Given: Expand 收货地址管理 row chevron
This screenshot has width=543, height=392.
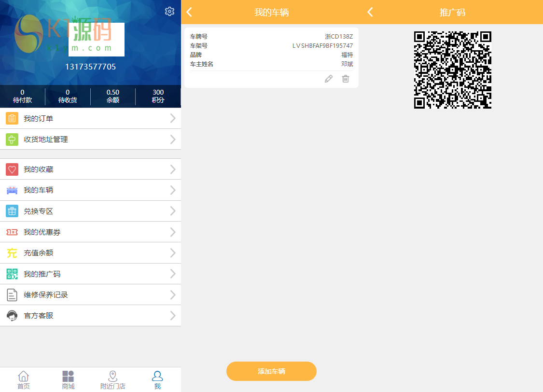Looking at the screenshot, I should click(173, 140).
